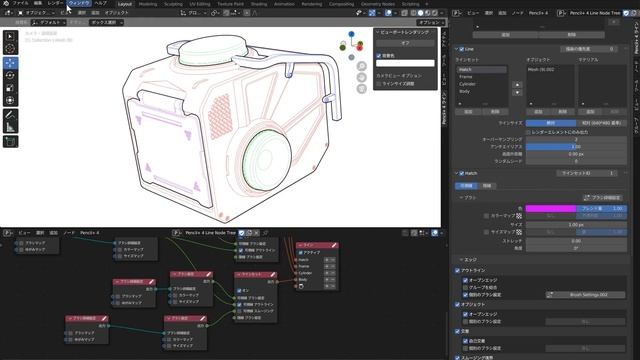The height and width of the screenshot is (360, 640).
Task: Select the 隠線 tab button in Hatch section
Action: coord(487,186)
